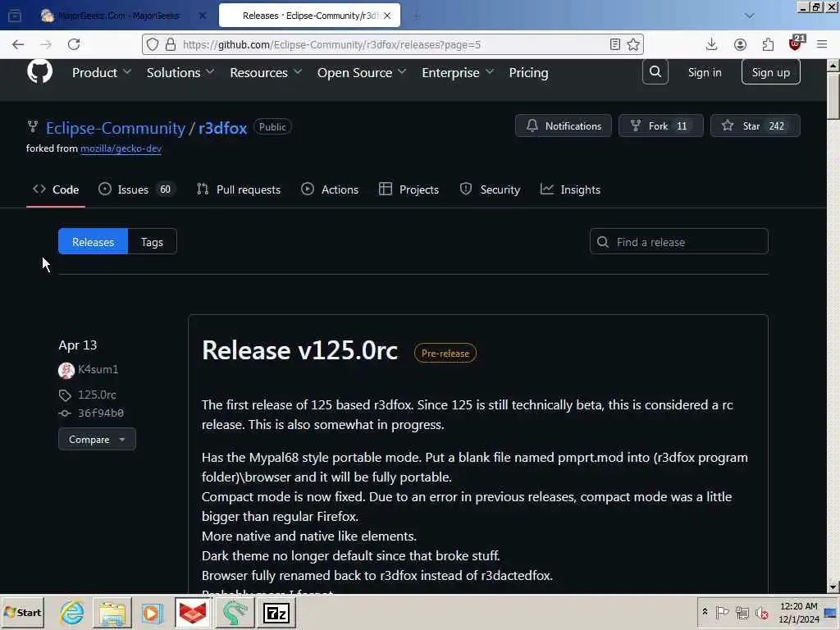Reload the page with refresh icon
Viewport: 840px width, 630px height.
click(x=74, y=44)
